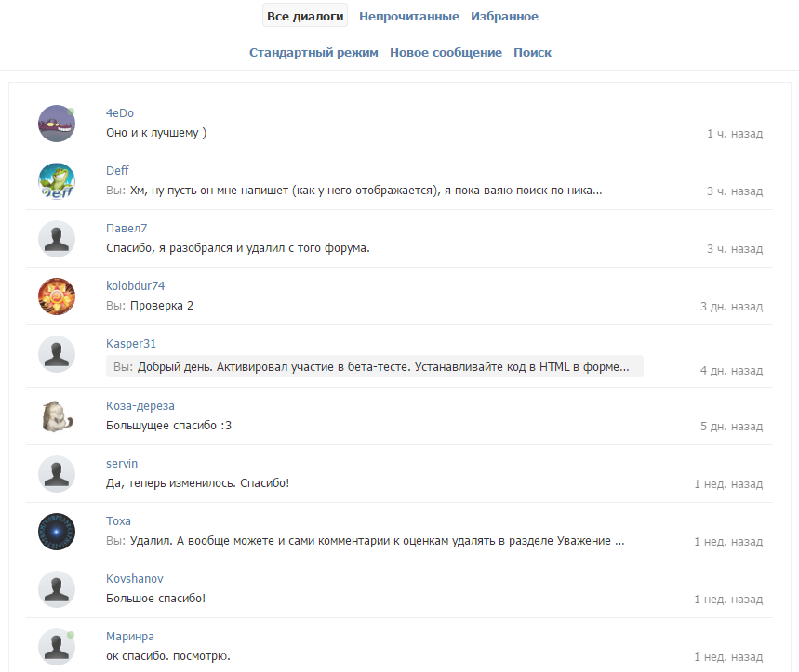Open Toxa username link
799x672 pixels.
118,520
